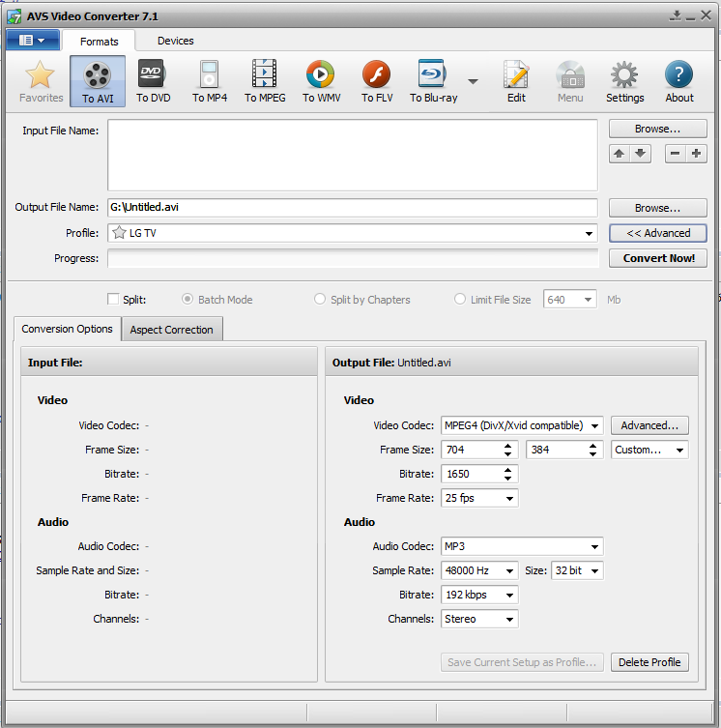
Task: Move input file up with arrow button
Action: (619, 154)
